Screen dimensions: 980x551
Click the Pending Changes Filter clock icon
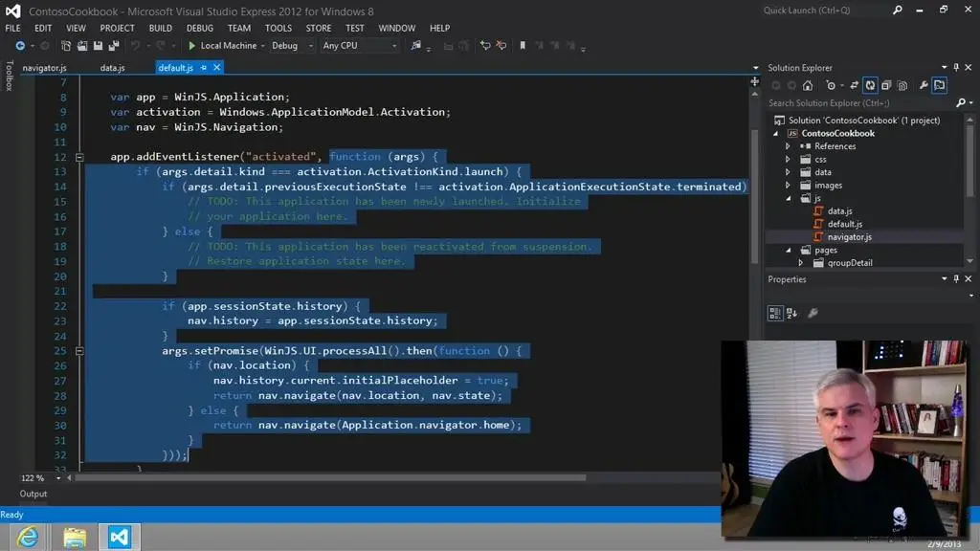[x=831, y=85]
